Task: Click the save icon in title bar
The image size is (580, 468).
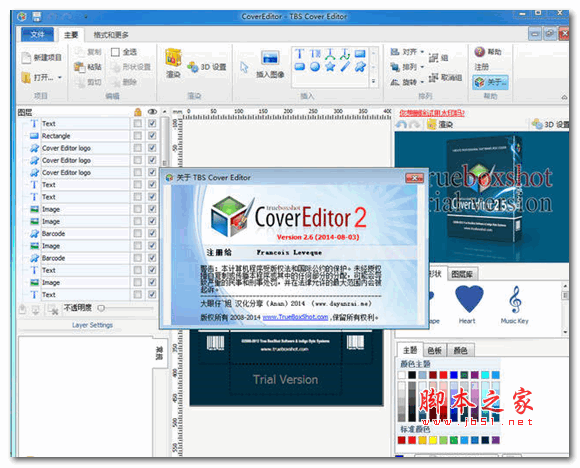Action: pyautogui.click(x=36, y=17)
